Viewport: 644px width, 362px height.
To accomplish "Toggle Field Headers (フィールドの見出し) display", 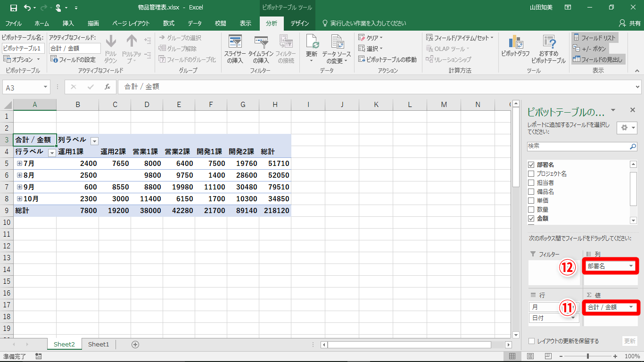I will 597,59.
